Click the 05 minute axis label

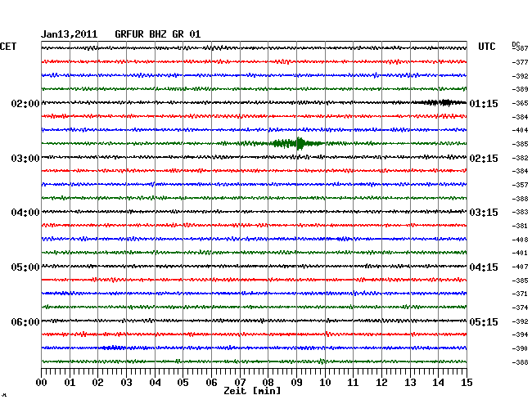tap(183, 383)
